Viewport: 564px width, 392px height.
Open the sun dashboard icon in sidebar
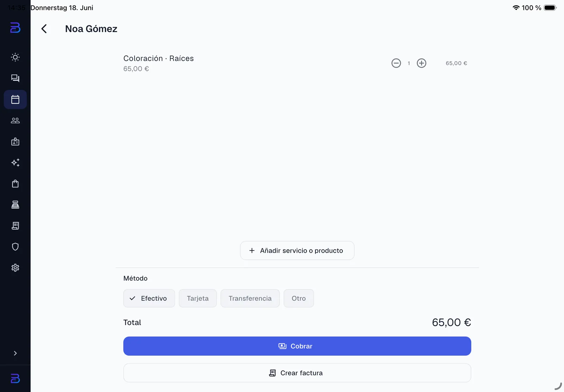pos(15,57)
